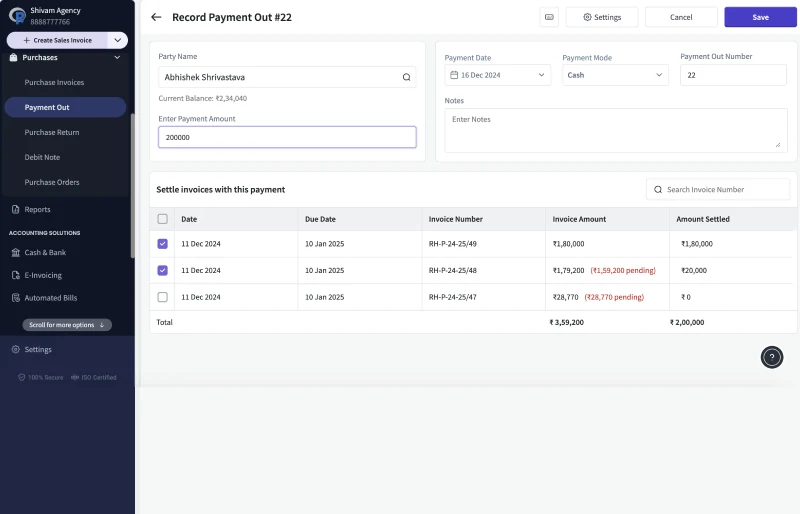Click the magnifier icon in invoice search

point(658,189)
